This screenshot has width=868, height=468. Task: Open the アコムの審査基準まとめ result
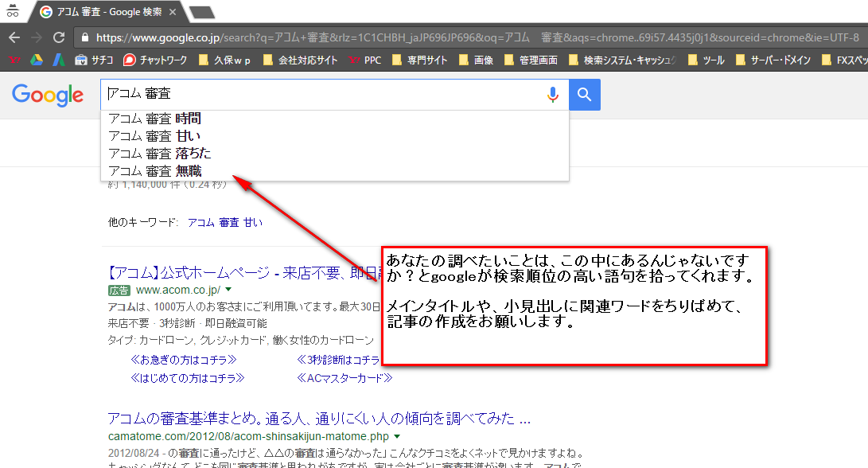click(319, 419)
